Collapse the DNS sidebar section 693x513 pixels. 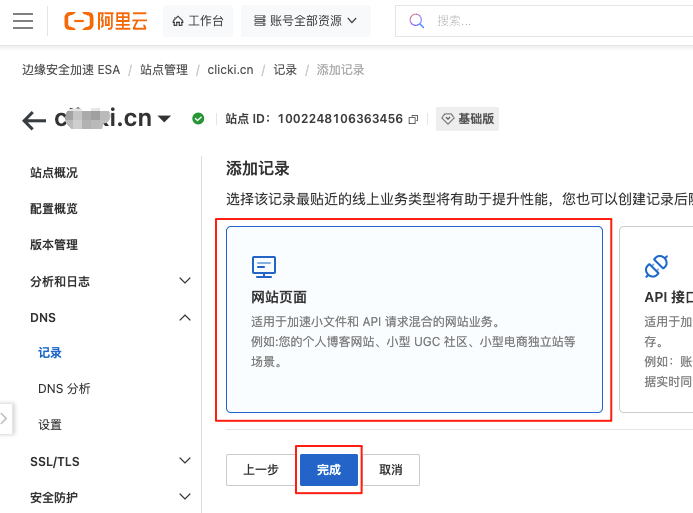click(184, 317)
